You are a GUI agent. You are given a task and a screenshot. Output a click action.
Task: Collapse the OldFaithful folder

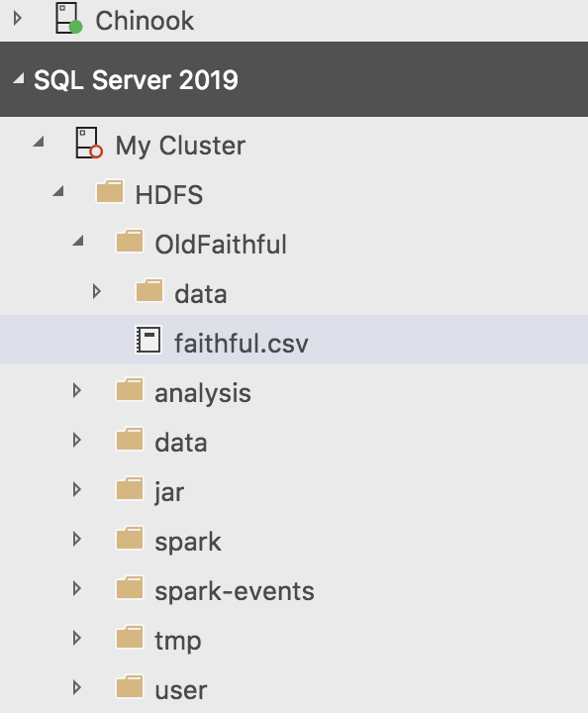click(78, 240)
